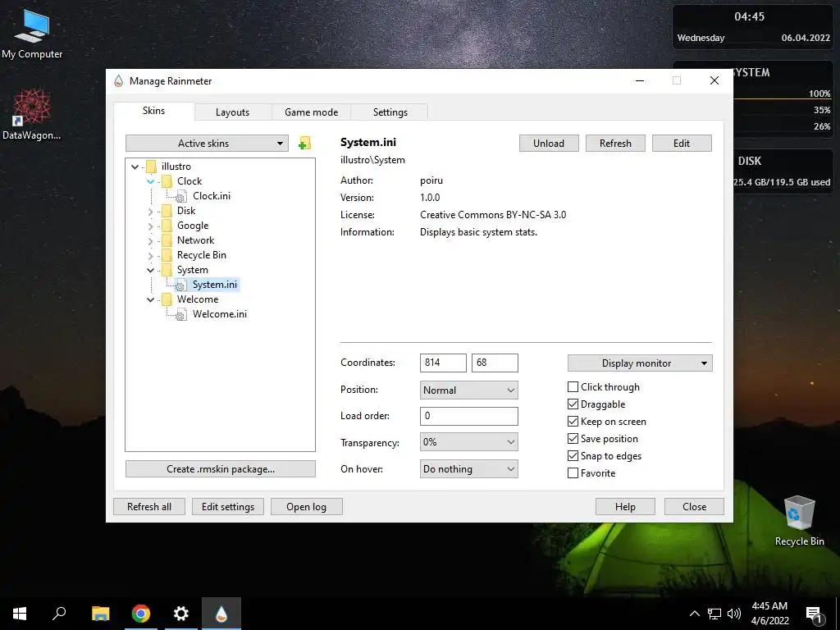Expand the Google folder node
Viewport: 840px width, 630px height.
click(x=151, y=226)
